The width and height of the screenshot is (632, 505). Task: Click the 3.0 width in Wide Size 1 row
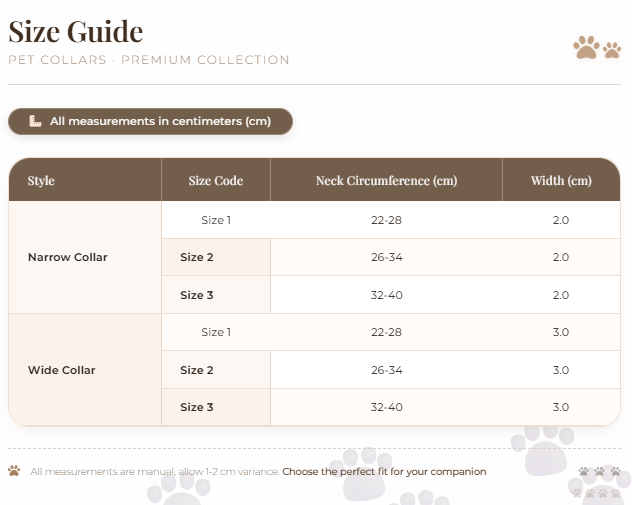[x=561, y=332]
